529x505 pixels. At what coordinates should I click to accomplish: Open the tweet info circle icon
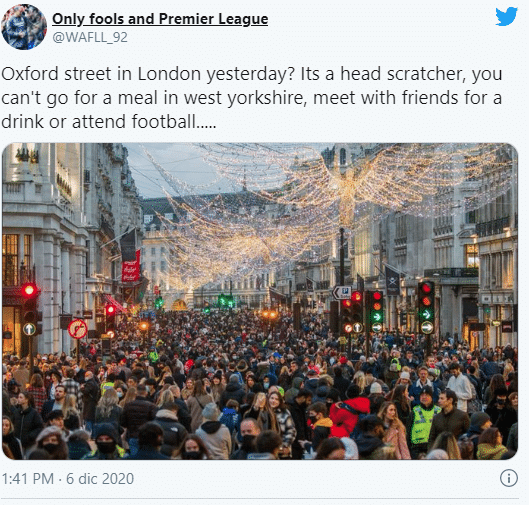[508, 478]
